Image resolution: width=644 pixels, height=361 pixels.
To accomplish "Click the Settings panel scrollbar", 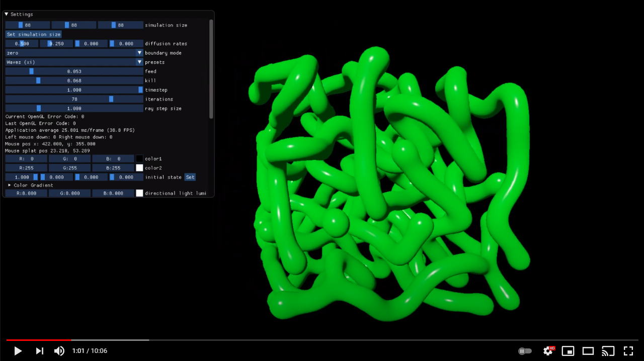I will coord(211,69).
